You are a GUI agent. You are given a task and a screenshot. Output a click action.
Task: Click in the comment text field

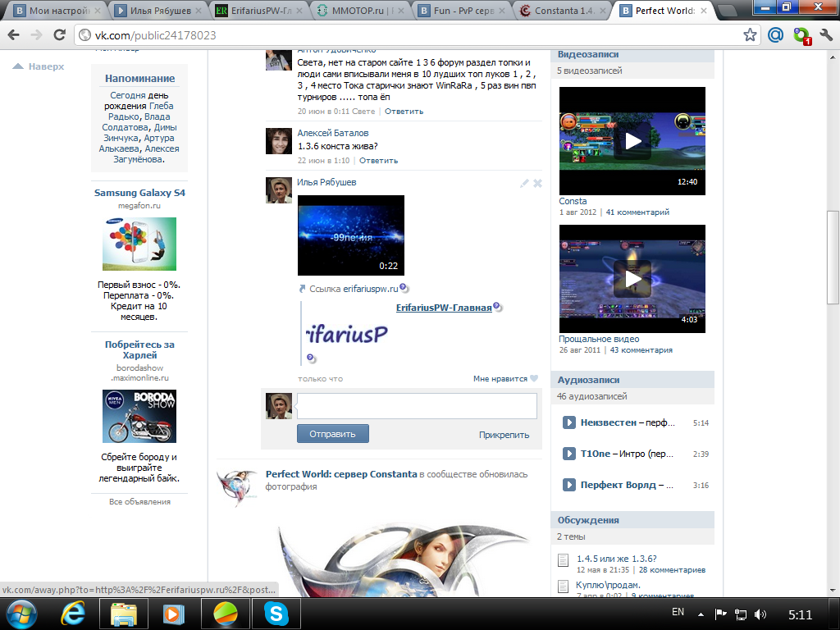coord(417,405)
